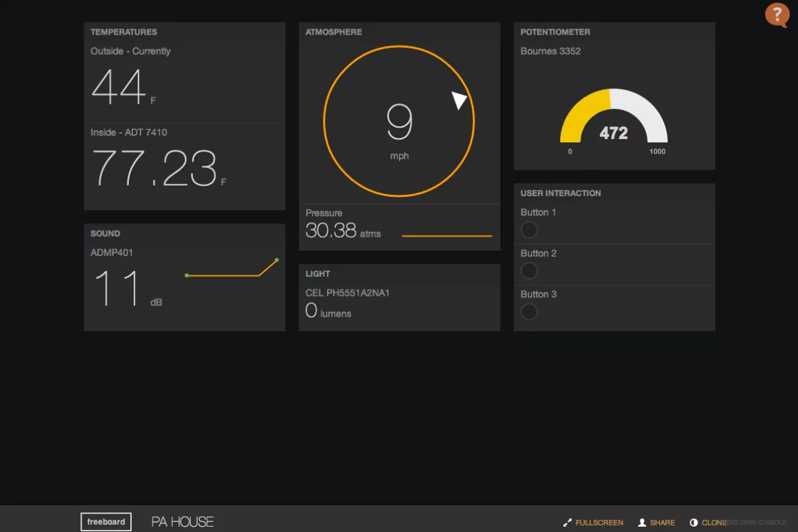Click the FULLSCREEN label
This screenshot has width=798, height=532.
click(x=599, y=523)
